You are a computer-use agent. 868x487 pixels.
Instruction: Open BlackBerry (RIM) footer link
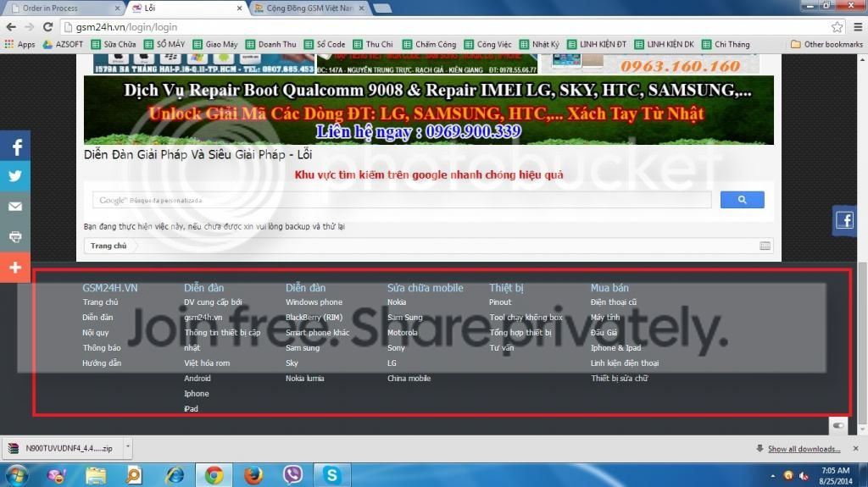(x=314, y=317)
